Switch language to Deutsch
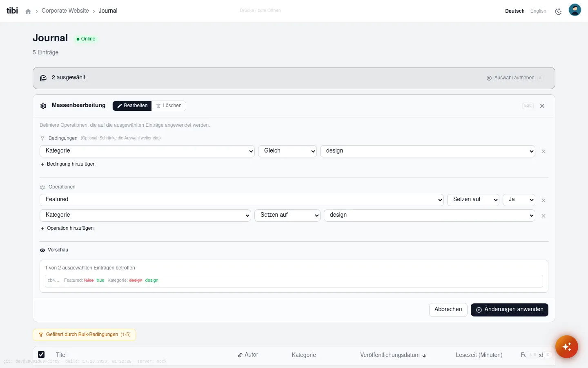This screenshot has width=588, height=368. tap(515, 11)
